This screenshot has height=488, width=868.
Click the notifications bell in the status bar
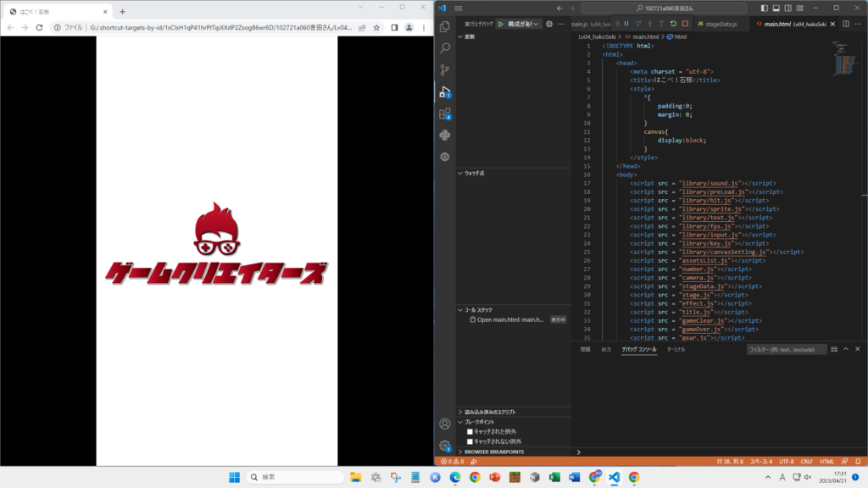(858, 462)
